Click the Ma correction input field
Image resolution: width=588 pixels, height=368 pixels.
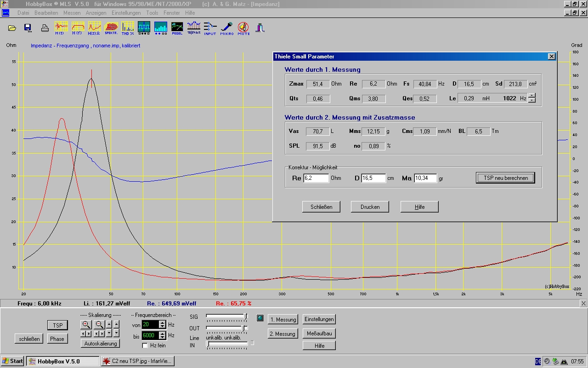(425, 178)
